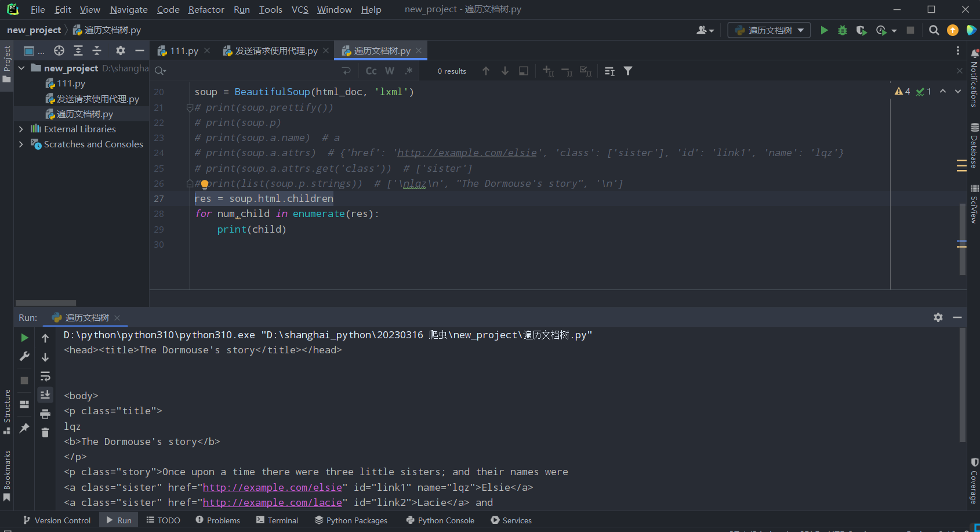
Task: Switch to the 111.py editor tab
Action: pos(184,50)
